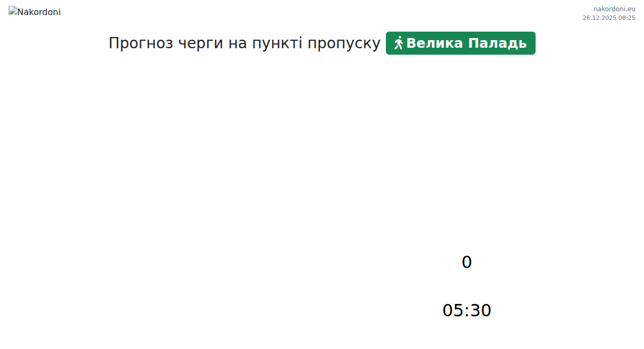Click the word Велика on the badge
The width and height of the screenshot is (644, 349).
pyautogui.click(x=434, y=43)
